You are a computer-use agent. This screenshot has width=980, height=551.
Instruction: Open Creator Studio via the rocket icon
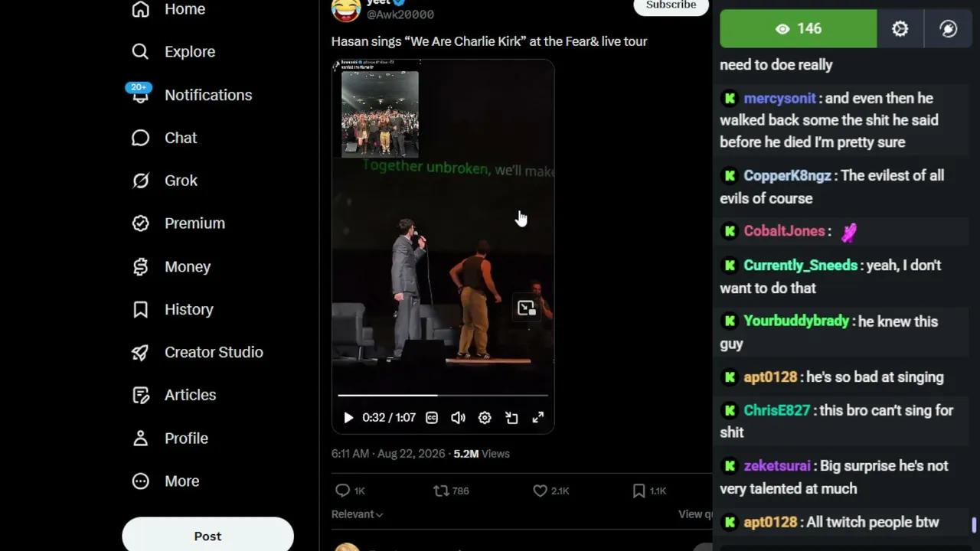[x=140, y=352]
